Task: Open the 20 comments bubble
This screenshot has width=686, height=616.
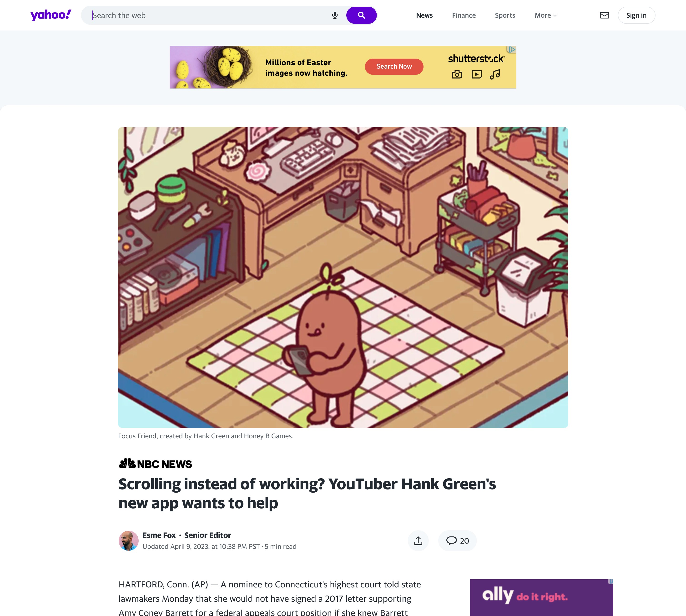Action: (457, 540)
